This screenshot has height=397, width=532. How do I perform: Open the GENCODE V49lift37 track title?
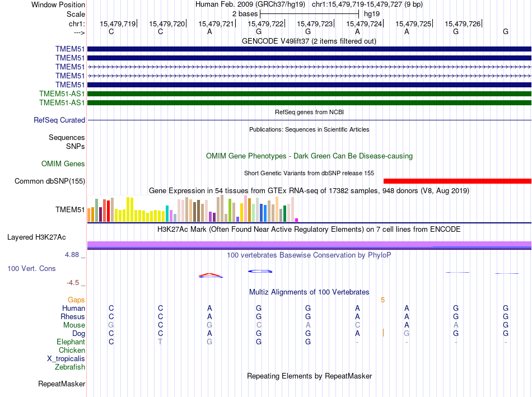(x=309, y=41)
